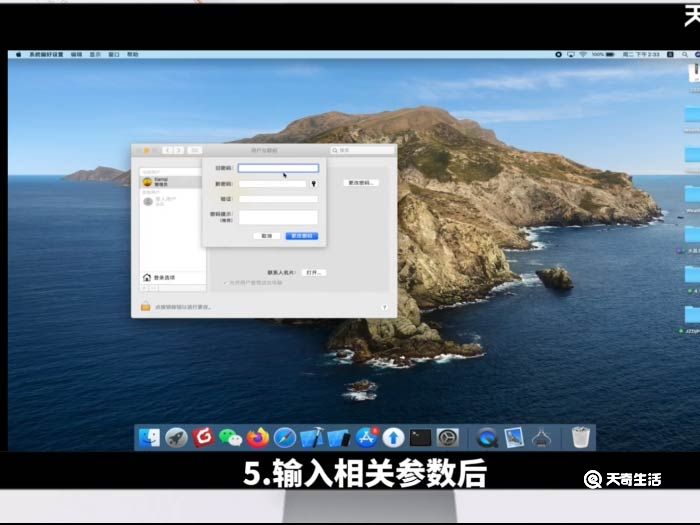Viewport: 700px width, 525px height.
Task: Click the key icon beside new password
Action: 313,184
